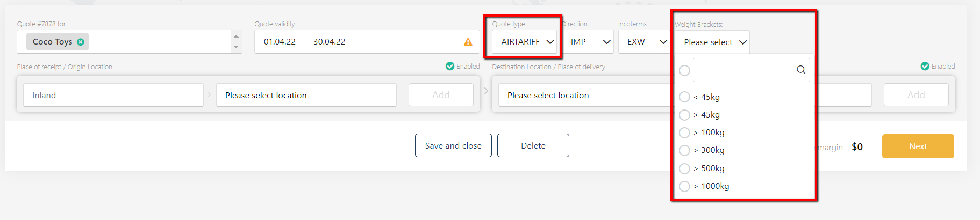Click the yellow Next button
The image size is (980, 220).
point(918,146)
